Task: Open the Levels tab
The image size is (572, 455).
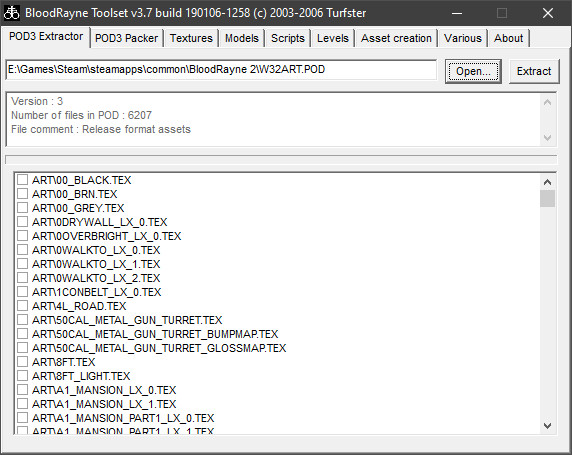Action: point(333,38)
